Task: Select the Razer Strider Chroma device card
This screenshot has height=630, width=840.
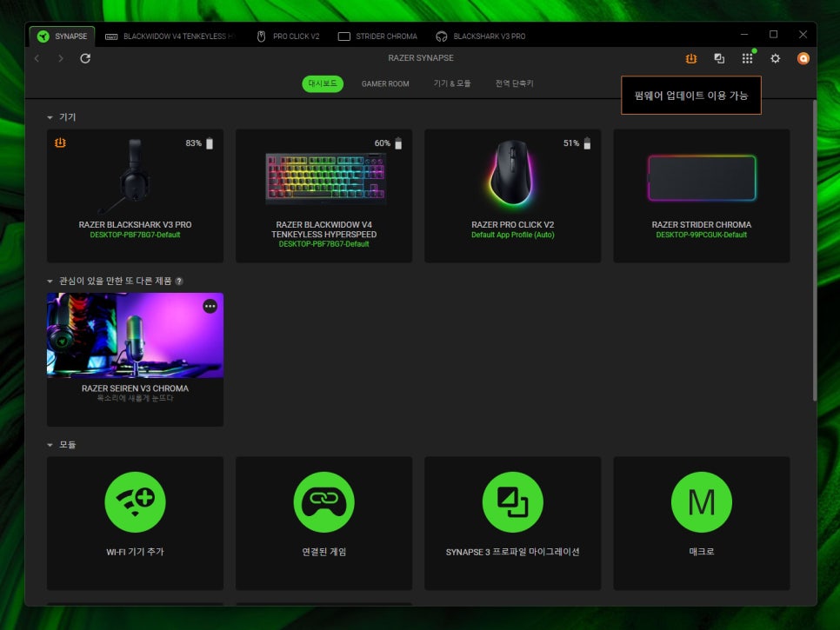Action: [x=701, y=196]
